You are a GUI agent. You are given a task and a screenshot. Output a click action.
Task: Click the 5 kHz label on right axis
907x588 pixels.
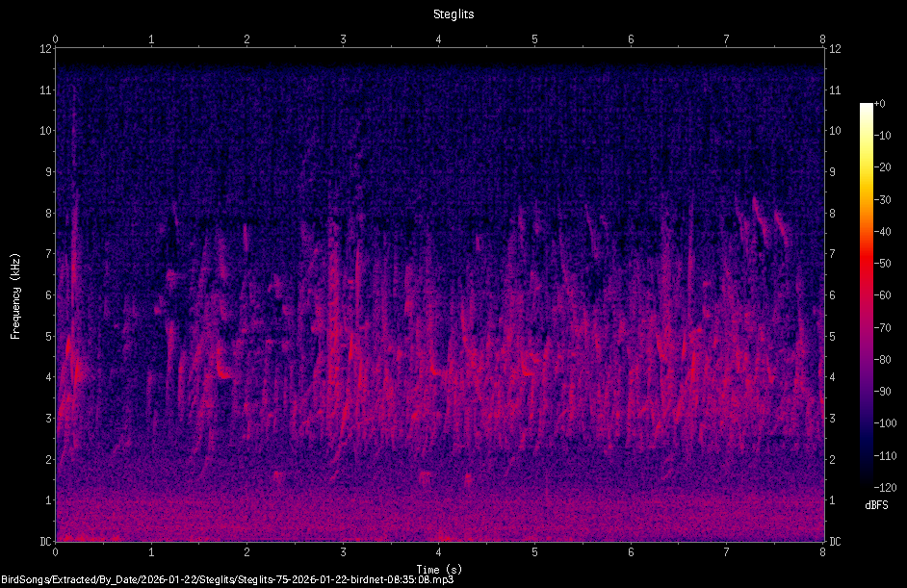pyautogui.click(x=833, y=337)
